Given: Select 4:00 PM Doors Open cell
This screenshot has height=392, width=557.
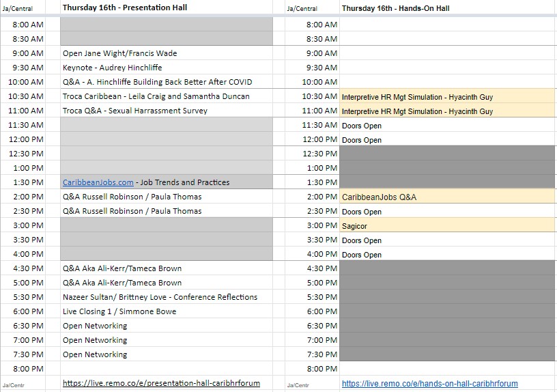Looking at the screenshot, I should coord(447,254).
